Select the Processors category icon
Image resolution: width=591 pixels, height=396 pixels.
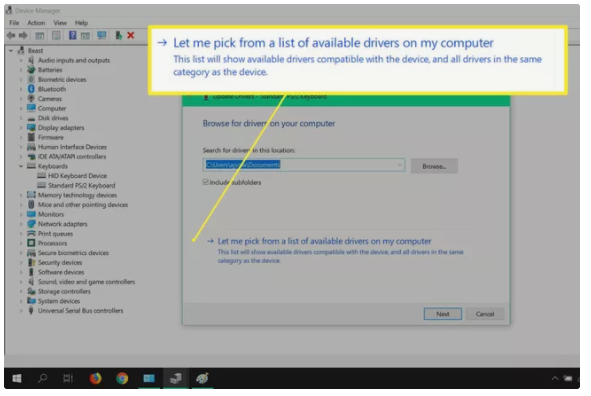[x=31, y=243]
